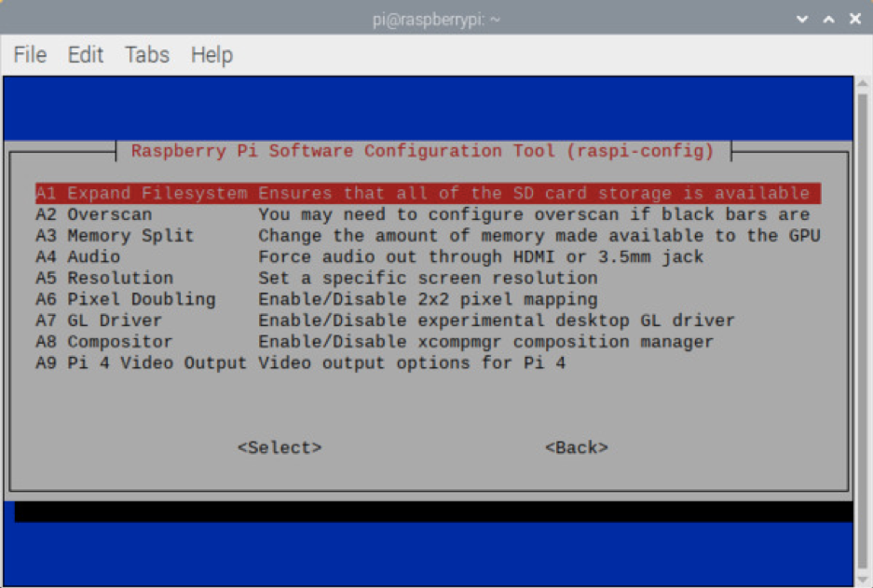Click the raspi-config dialog title text
Image resolution: width=873 pixels, height=588 pixels.
(x=423, y=151)
